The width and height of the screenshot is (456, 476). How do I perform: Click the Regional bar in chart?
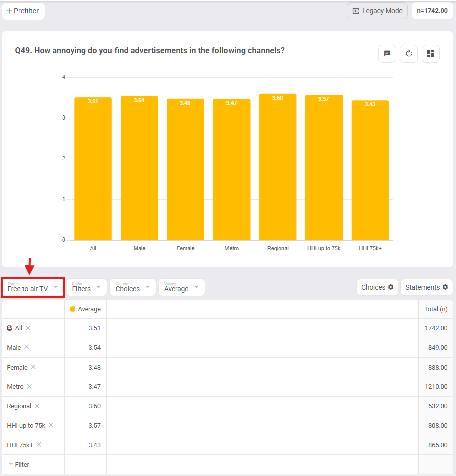(278, 167)
